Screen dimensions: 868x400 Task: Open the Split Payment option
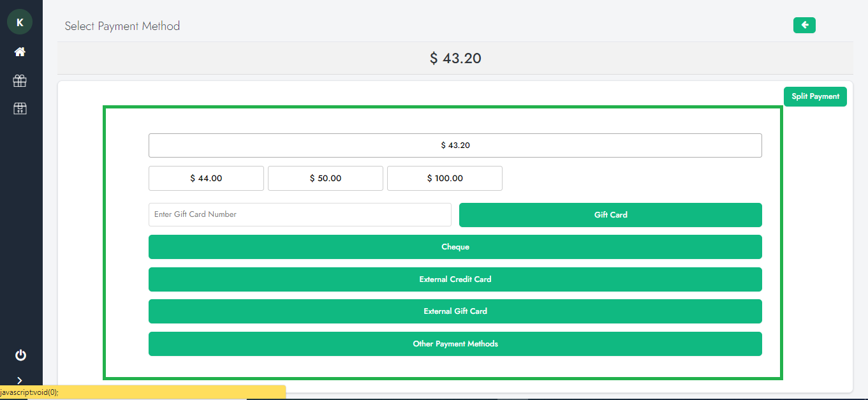pos(815,96)
